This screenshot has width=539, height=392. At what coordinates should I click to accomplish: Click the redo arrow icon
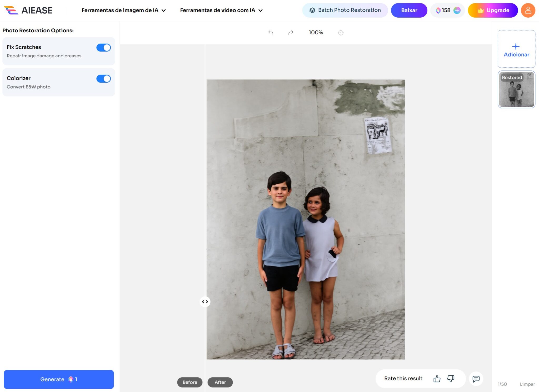pyautogui.click(x=291, y=33)
